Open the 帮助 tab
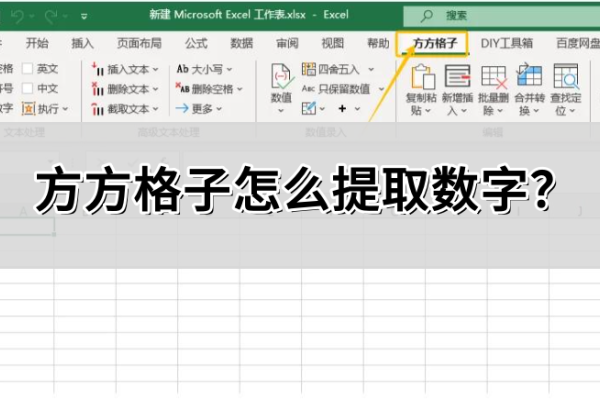The image size is (600, 400). [x=378, y=43]
